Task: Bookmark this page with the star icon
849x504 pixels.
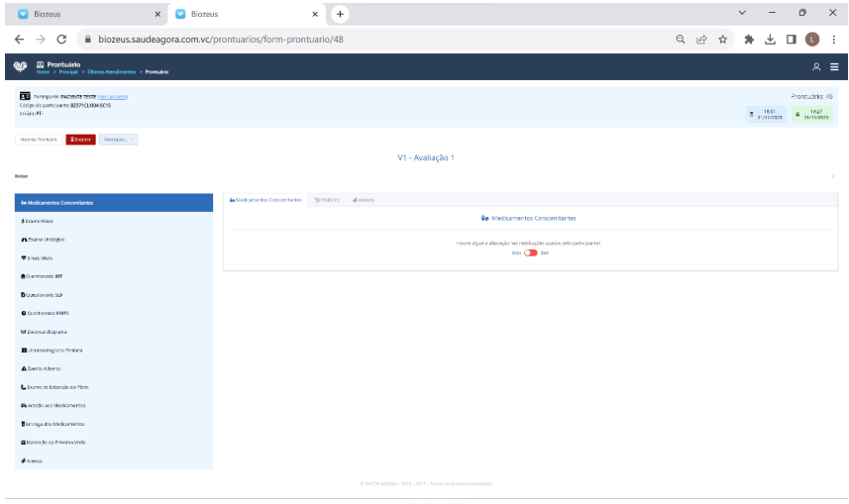Action: (x=723, y=40)
